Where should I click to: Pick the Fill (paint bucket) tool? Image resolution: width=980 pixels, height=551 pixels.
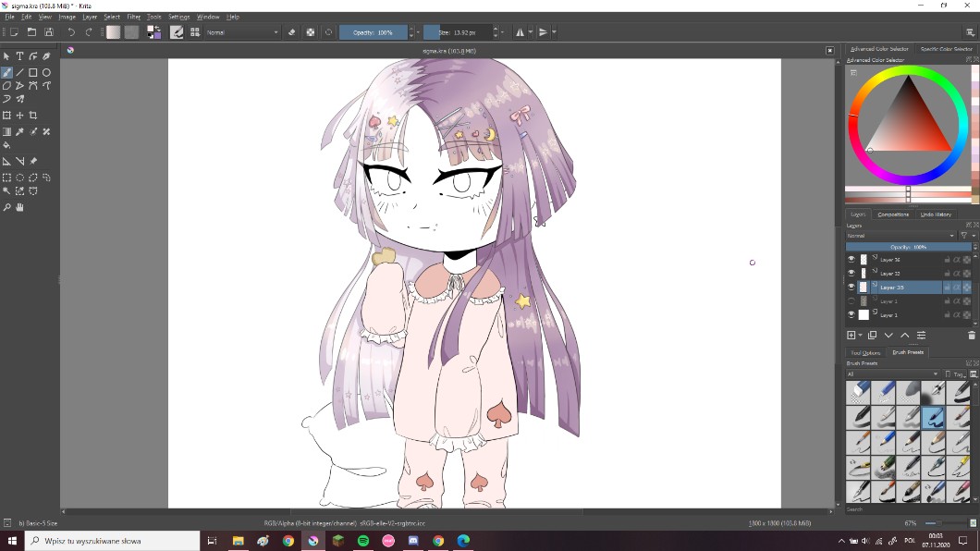pos(6,145)
